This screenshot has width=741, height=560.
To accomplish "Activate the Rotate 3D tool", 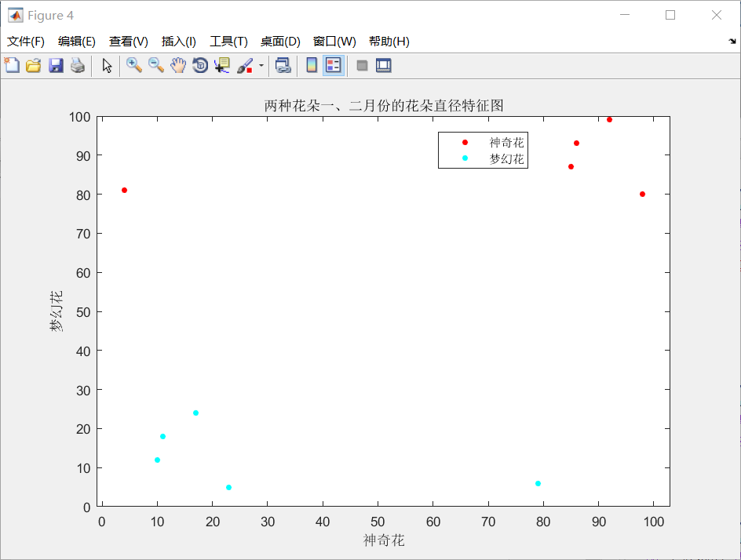I will coord(199,66).
